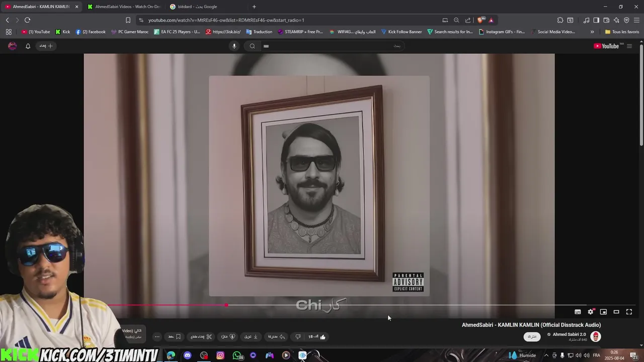Viewport: 644px width, 362px height.
Task: Open the (2) Facebook bookmark
Action: (91, 32)
